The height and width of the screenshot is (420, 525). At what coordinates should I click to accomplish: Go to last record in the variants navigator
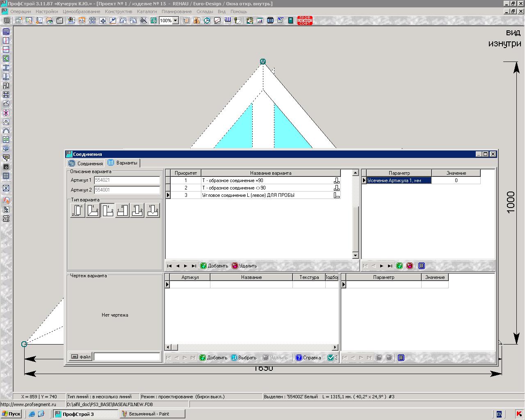tap(194, 266)
